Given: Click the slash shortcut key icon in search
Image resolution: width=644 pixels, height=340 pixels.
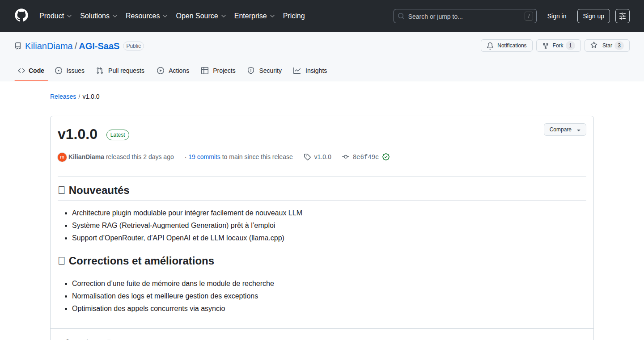Looking at the screenshot, I should pos(529,16).
